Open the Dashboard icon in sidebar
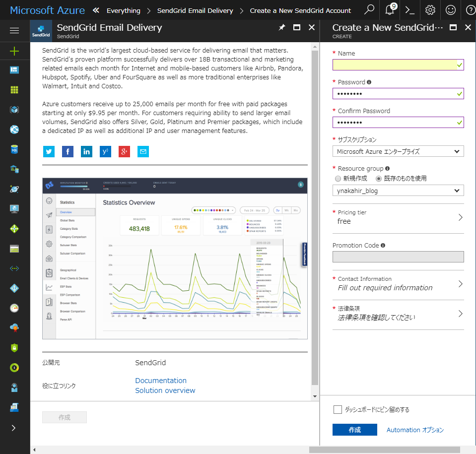 coord(14,70)
